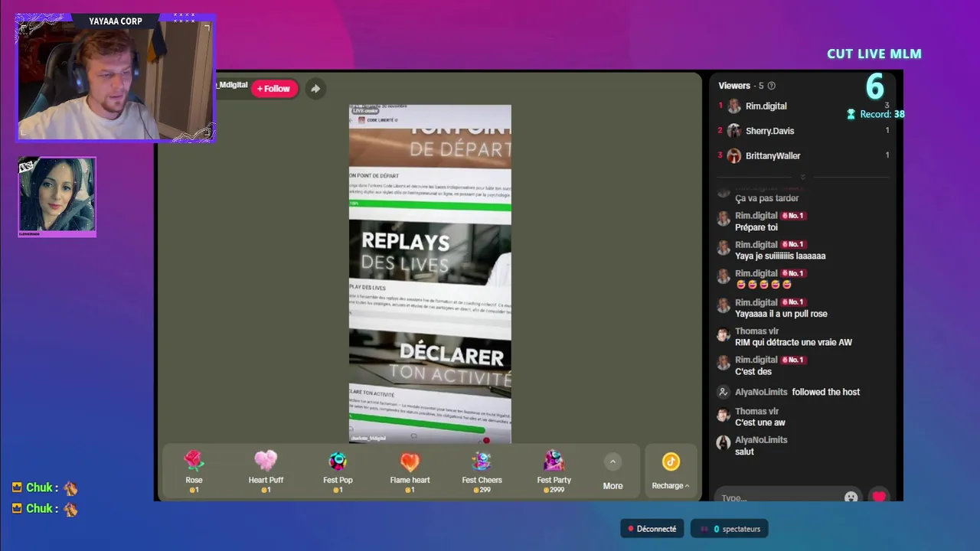Viewport: 980px width, 551px height.
Task: Click the YAYAAA CORP webcam label
Action: [x=116, y=21]
